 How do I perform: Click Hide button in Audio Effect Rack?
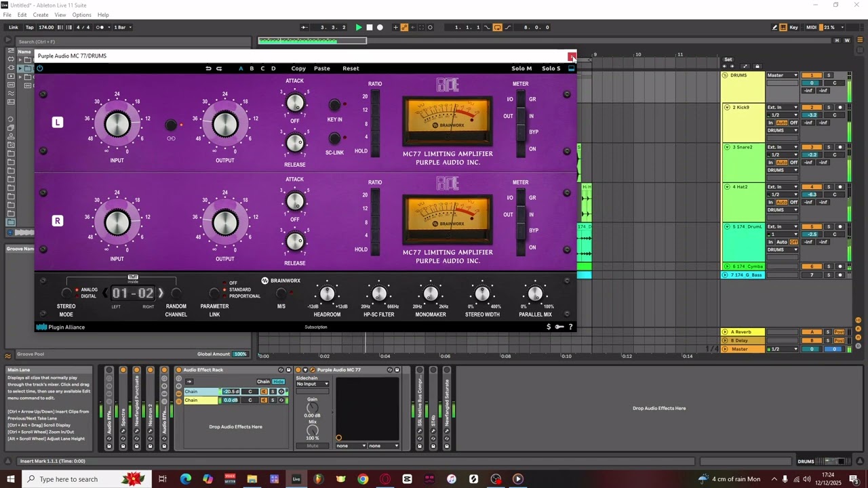(278, 382)
